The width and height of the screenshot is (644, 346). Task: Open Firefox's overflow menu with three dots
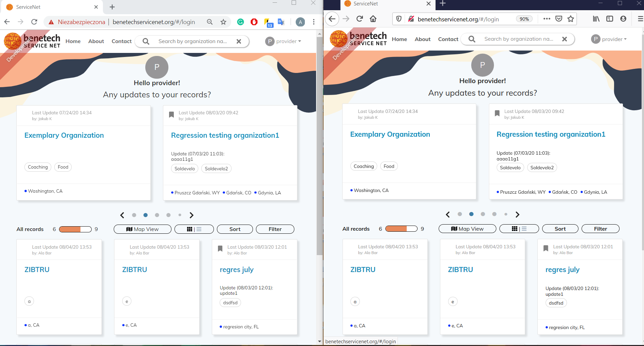point(546,19)
